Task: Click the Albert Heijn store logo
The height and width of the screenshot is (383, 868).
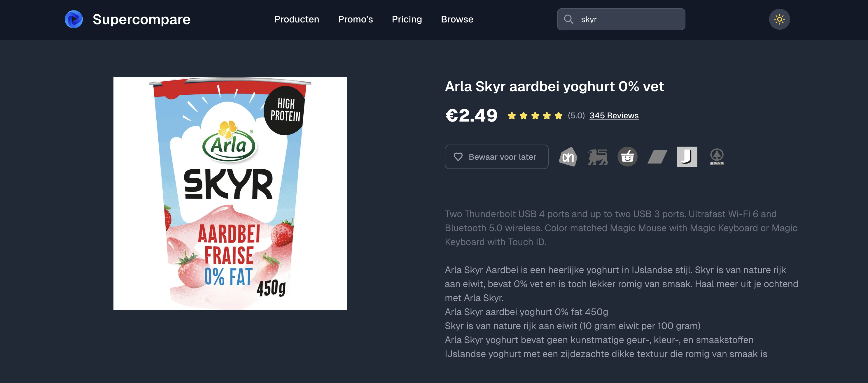Action: [568, 157]
